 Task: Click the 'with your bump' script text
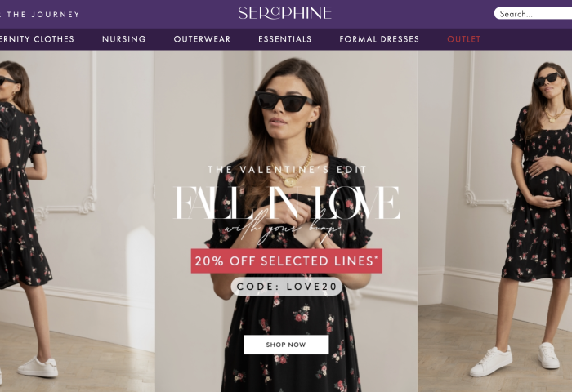(283, 230)
